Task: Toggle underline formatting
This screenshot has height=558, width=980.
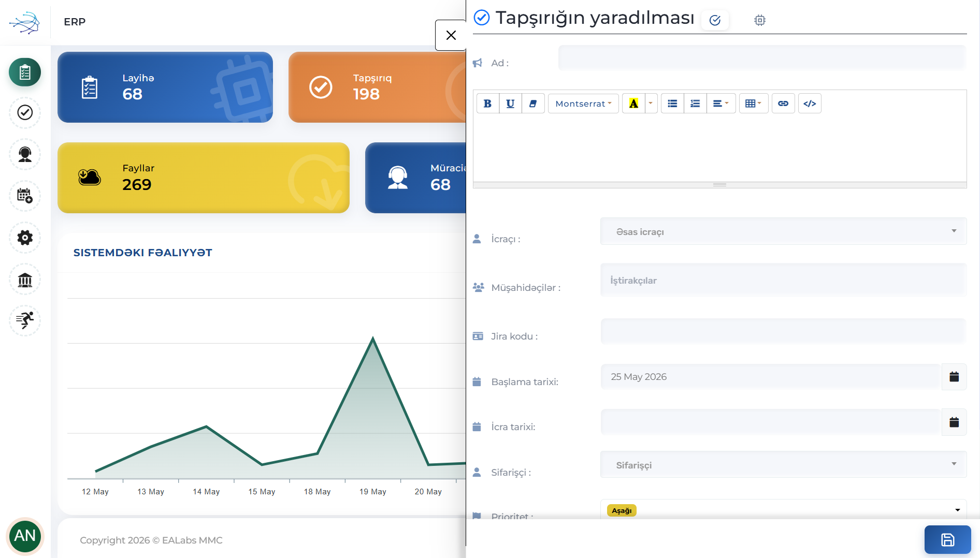Action: [510, 104]
